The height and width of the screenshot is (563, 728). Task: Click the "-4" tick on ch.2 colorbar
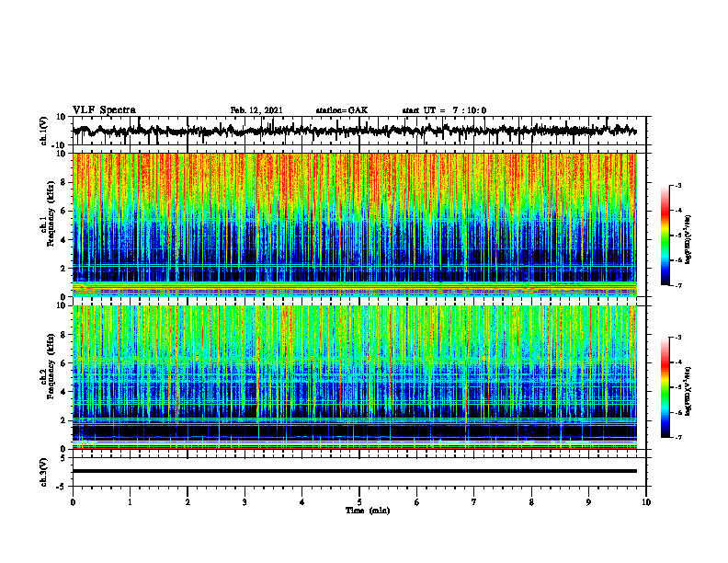(677, 362)
